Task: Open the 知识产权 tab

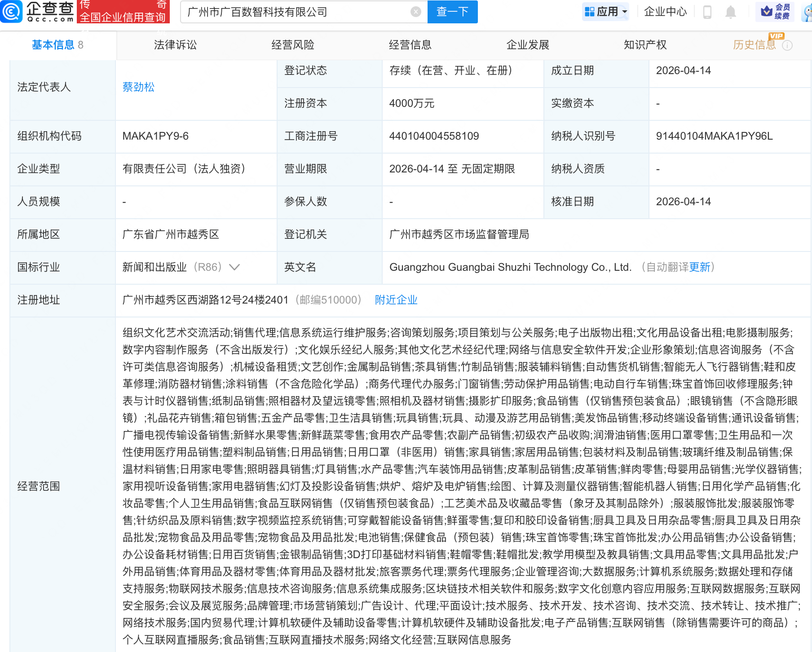Action: point(645,45)
